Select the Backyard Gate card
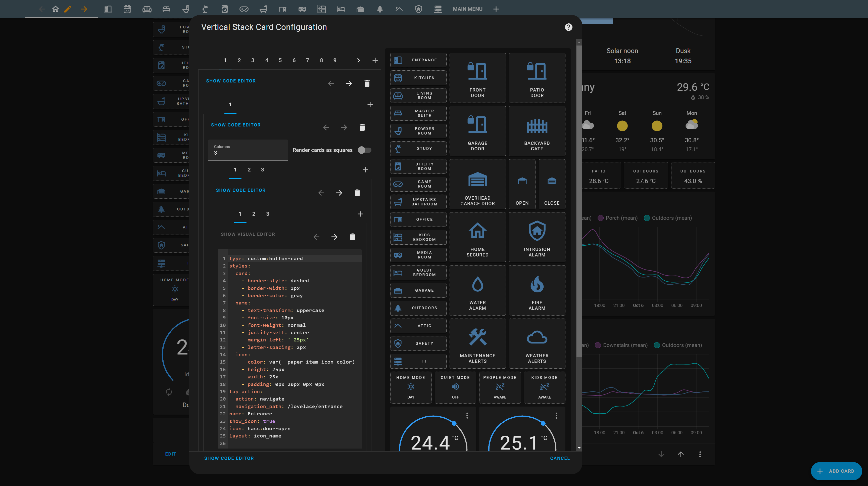868x486 pixels. [537, 131]
